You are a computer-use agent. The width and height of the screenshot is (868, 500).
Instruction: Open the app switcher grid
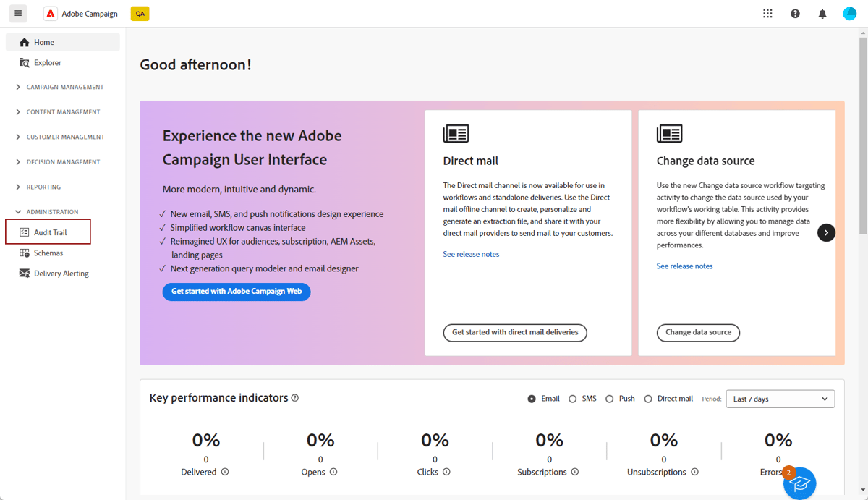767,13
